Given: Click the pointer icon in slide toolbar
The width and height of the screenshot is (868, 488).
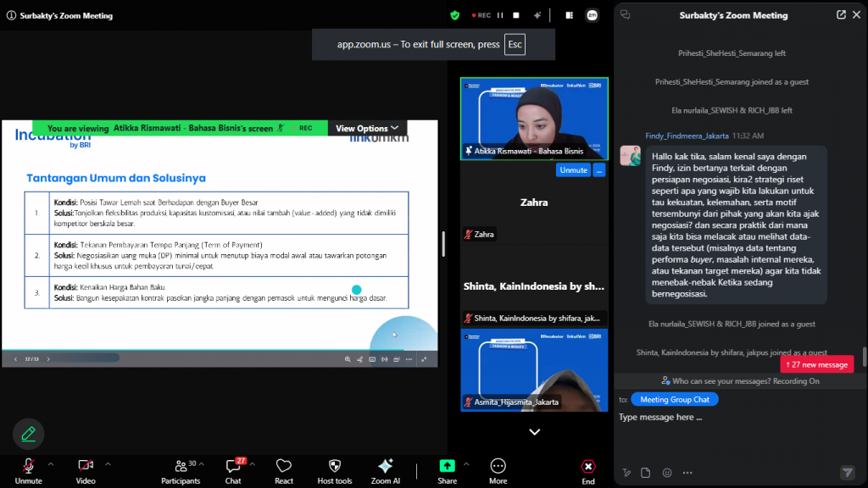Looking at the screenshot, I should click(x=359, y=359).
